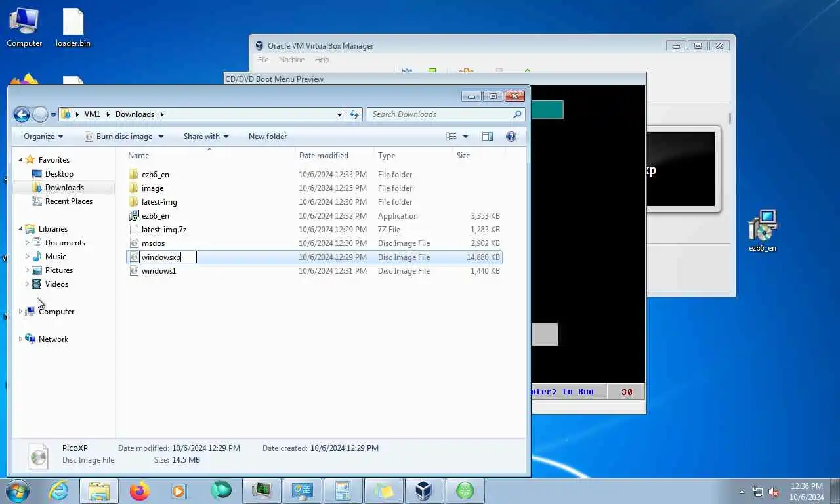The width and height of the screenshot is (840, 504).
Task: Open Recent Places in navigation pane
Action: click(69, 201)
